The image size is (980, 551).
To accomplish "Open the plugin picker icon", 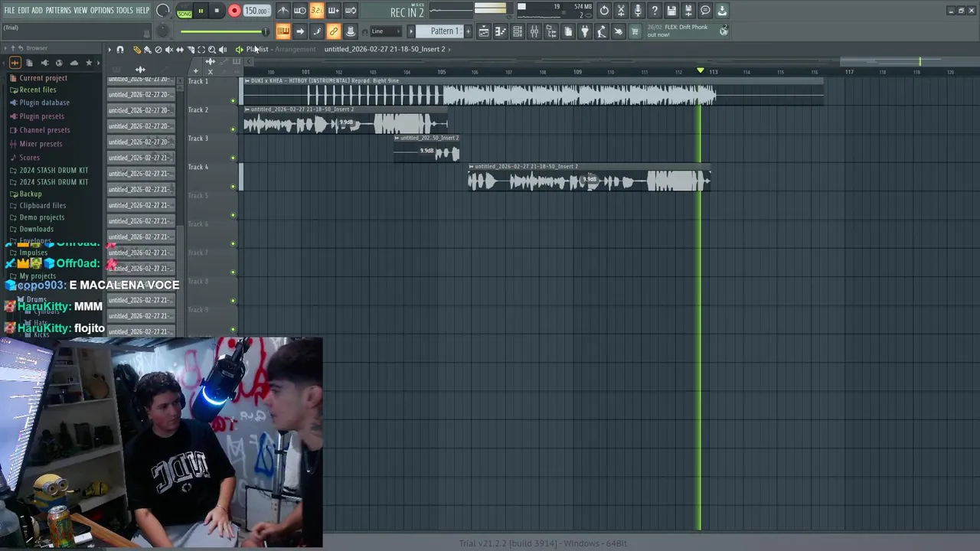I will (x=585, y=31).
